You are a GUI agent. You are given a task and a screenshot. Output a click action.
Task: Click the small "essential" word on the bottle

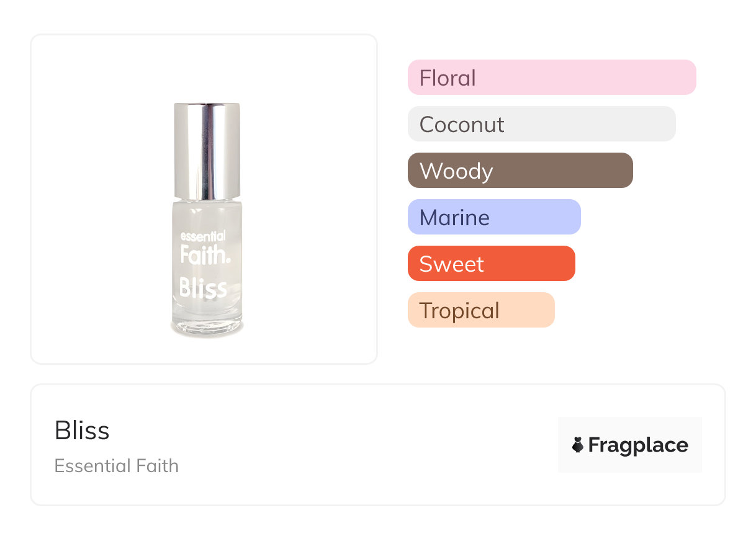[202, 236]
